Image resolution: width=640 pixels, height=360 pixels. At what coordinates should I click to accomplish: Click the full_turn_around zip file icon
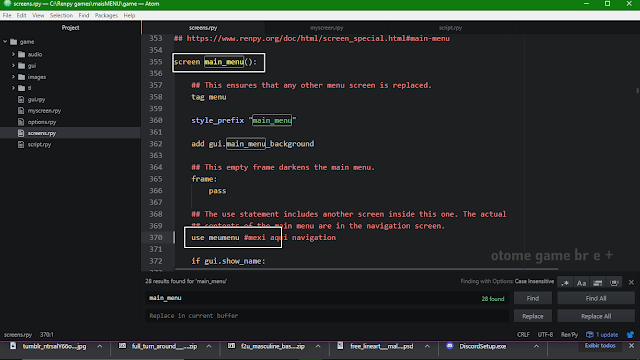[x=122, y=346]
